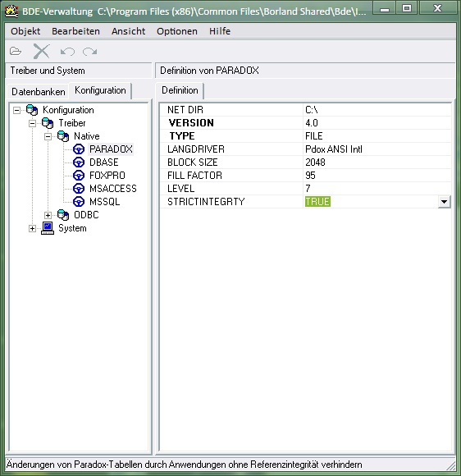The height and width of the screenshot is (476, 461).
Task: Click the LEVEL value 7
Action: [x=308, y=189]
